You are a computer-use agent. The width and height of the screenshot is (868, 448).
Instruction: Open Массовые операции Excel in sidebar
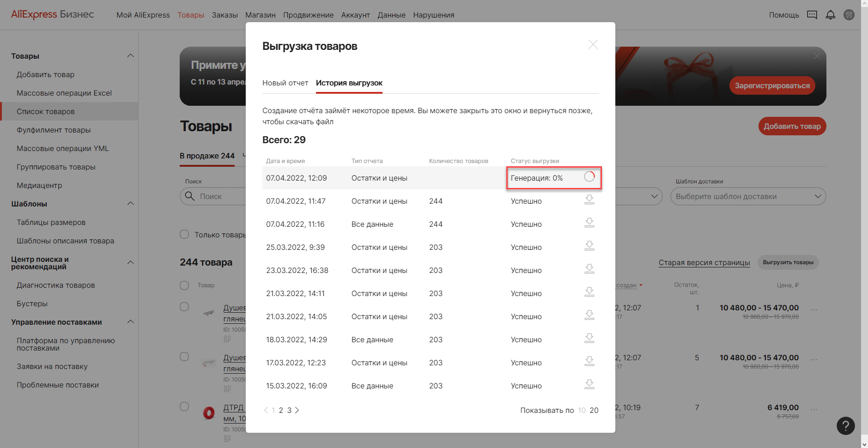[x=64, y=93]
